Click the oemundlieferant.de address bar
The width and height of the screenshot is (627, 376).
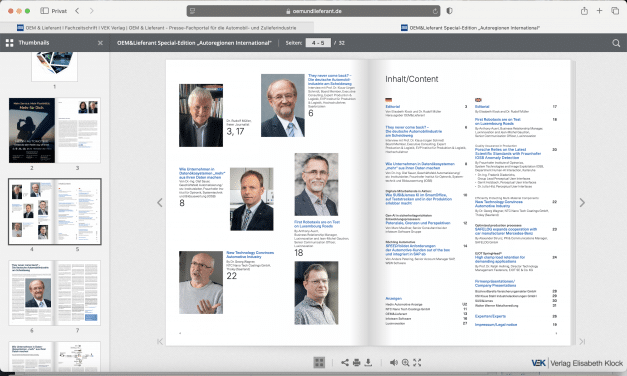[x=314, y=11]
